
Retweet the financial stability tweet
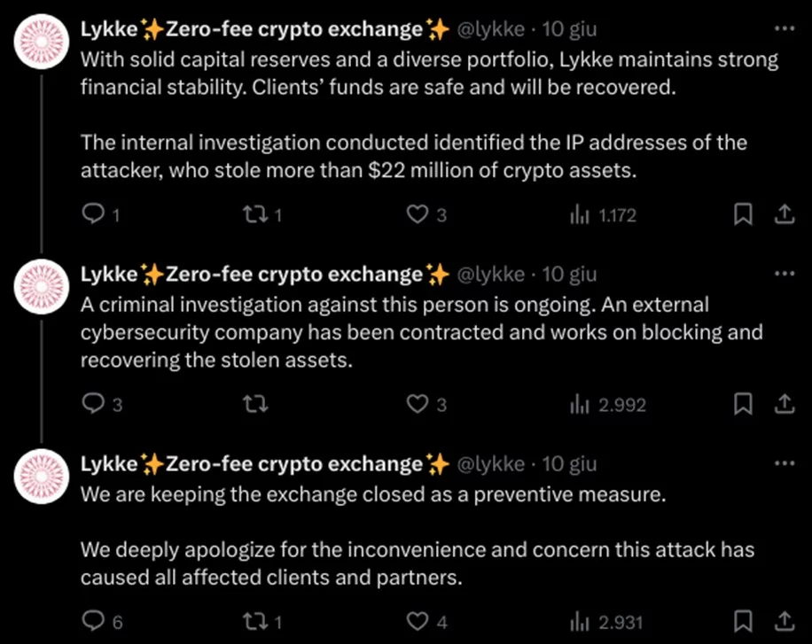(x=254, y=214)
